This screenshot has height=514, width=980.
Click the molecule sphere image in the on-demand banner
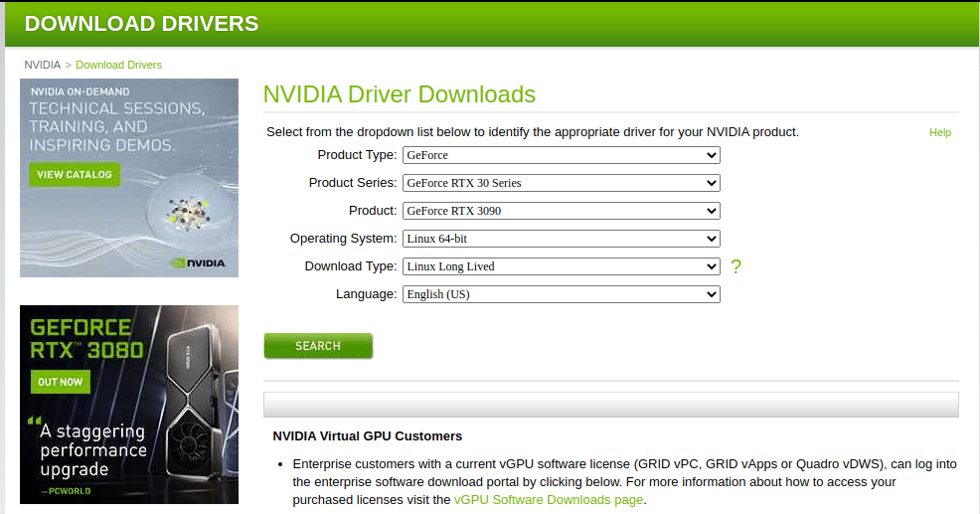188,213
